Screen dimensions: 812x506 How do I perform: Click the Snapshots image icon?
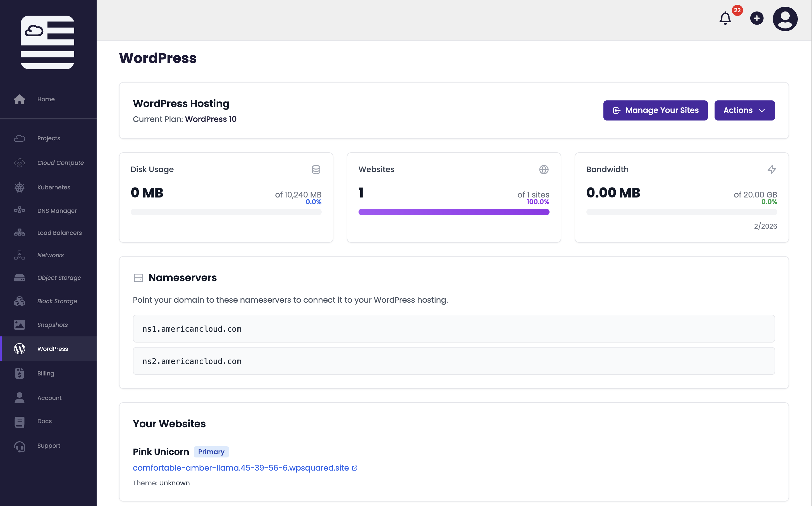tap(20, 325)
